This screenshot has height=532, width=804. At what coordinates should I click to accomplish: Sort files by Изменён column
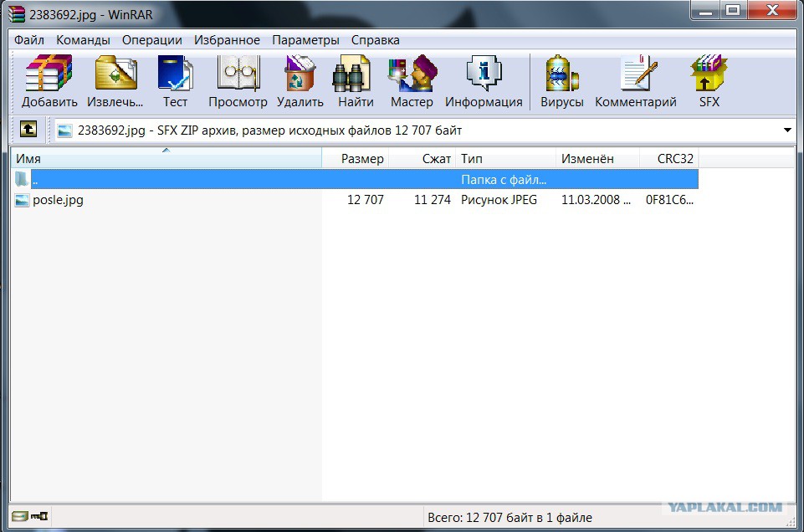598,158
